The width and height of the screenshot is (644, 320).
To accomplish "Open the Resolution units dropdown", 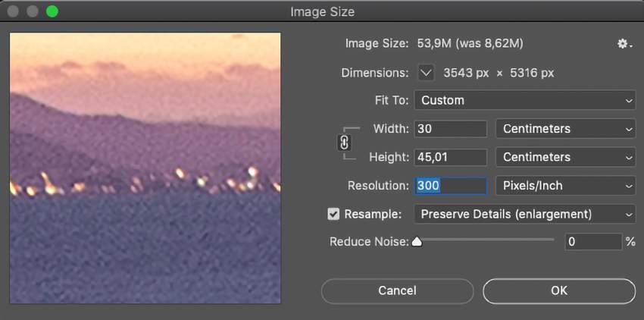I will pos(565,186).
